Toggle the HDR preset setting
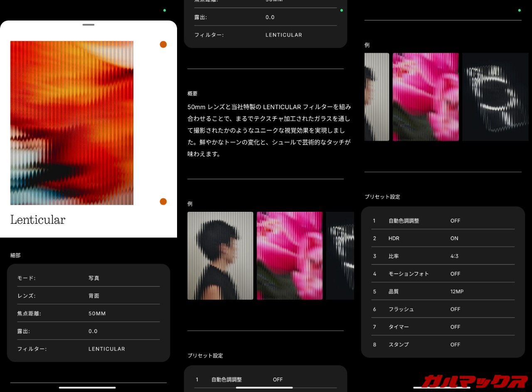Image resolution: width=532 pixels, height=392 pixels. pos(443,238)
